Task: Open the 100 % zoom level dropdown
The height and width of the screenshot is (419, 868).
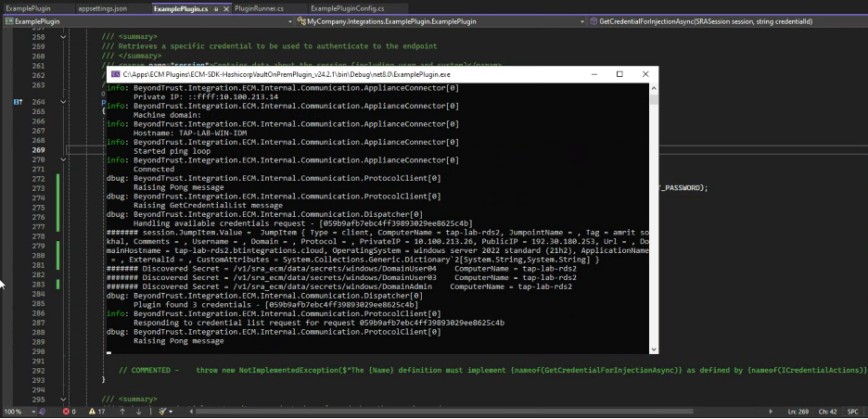Action: 33,412
